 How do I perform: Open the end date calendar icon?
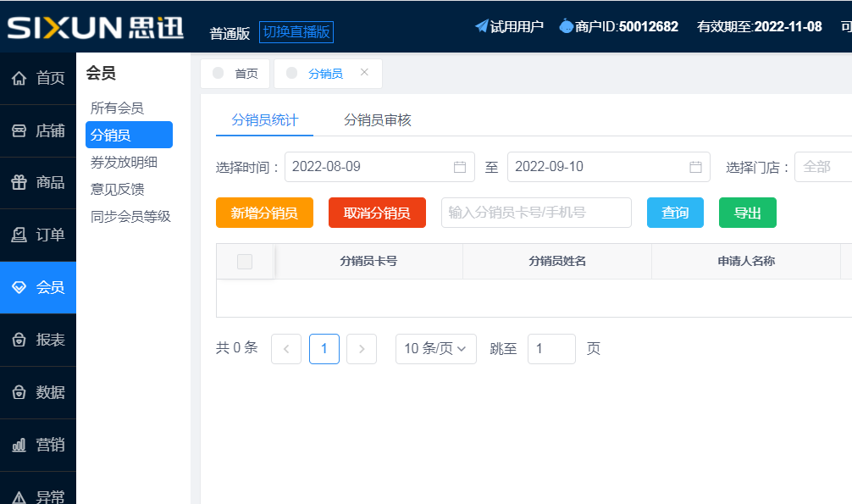(x=696, y=167)
